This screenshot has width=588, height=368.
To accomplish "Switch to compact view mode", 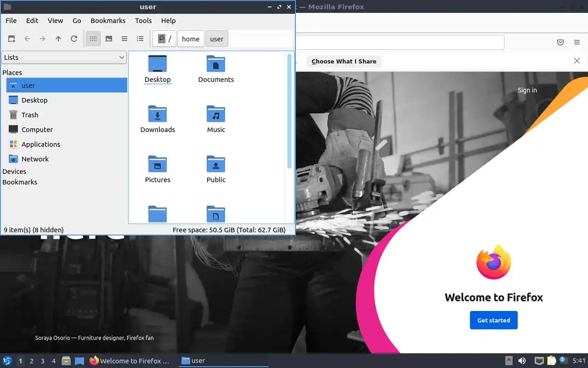I will (x=124, y=39).
